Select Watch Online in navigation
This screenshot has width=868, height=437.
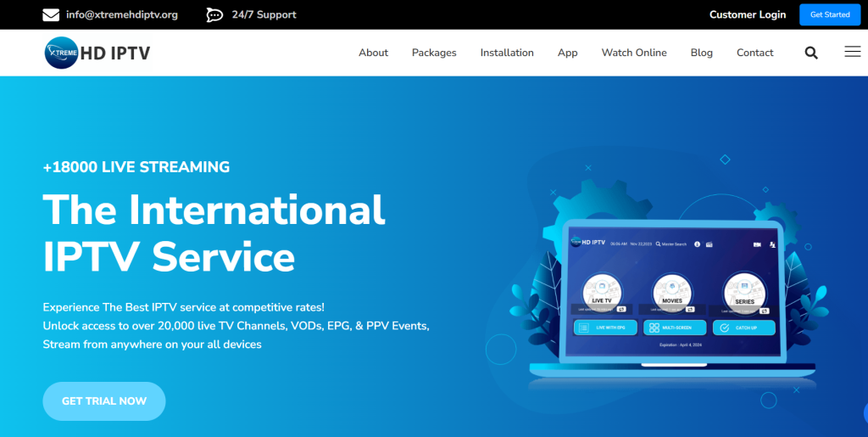point(634,53)
